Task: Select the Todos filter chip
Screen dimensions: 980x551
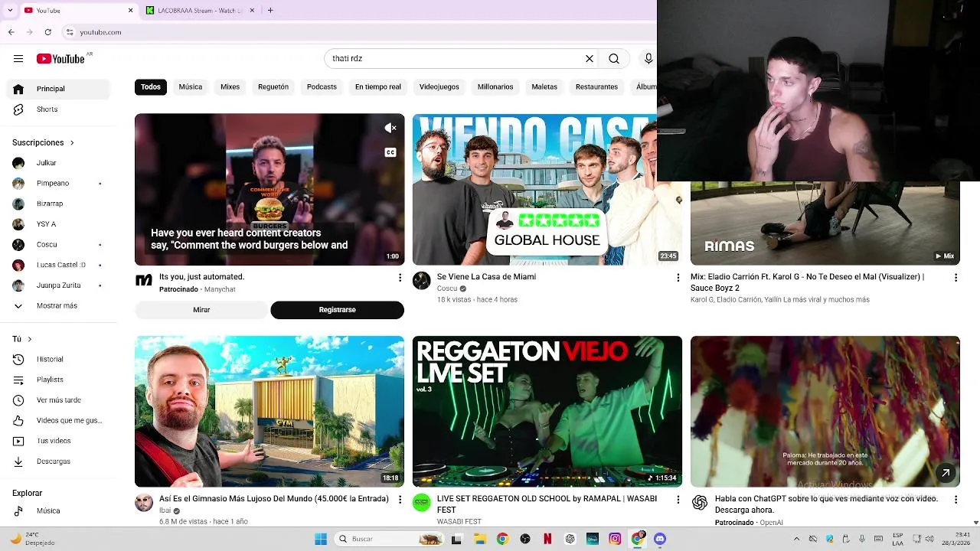Action: [x=151, y=87]
